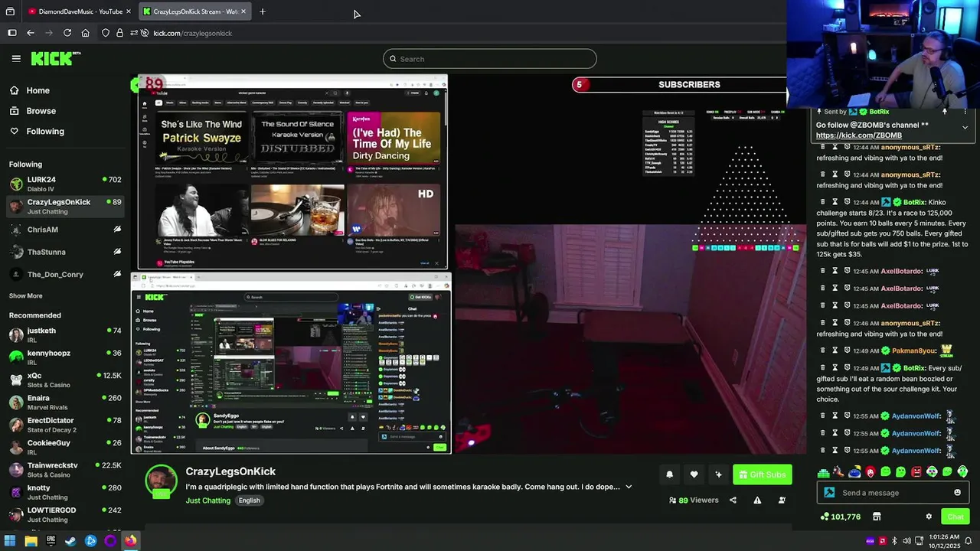Viewport: 980px width, 551px height.
Task: Open a new browser tab
Action: (x=262, y=11)
